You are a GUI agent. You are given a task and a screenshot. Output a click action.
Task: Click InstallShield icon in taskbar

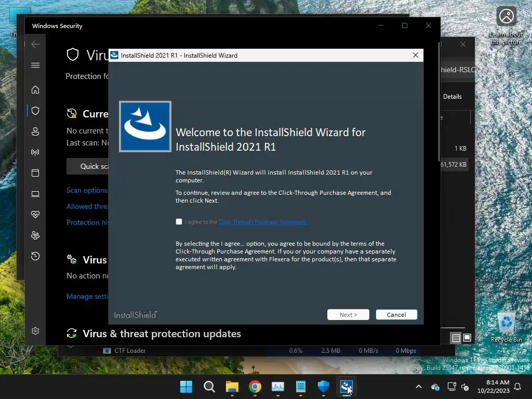point(347,387)
